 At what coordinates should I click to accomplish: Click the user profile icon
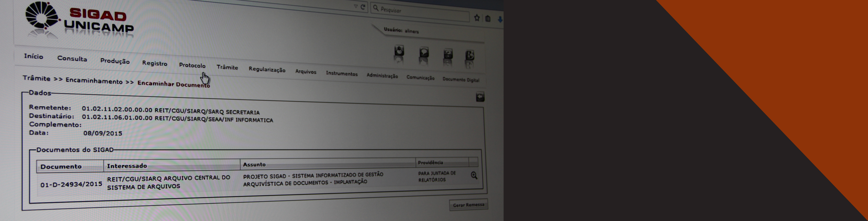click(399, 51)
